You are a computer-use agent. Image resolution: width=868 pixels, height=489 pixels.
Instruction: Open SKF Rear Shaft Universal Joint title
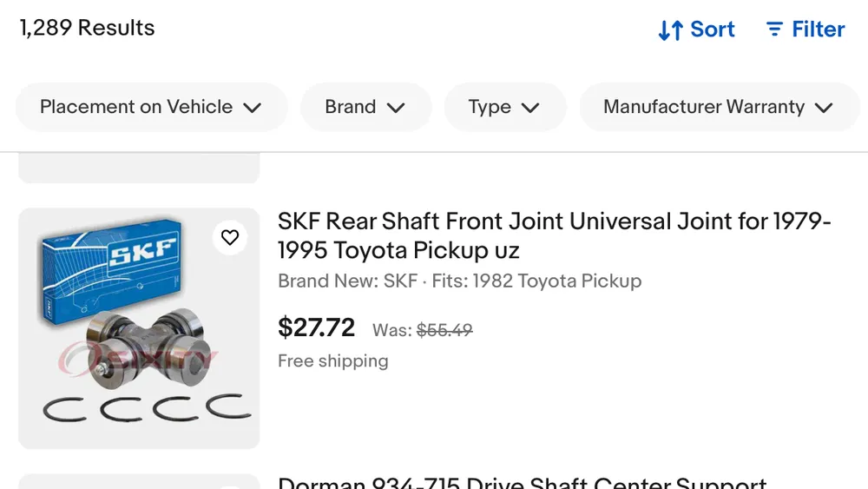(554, 235)
